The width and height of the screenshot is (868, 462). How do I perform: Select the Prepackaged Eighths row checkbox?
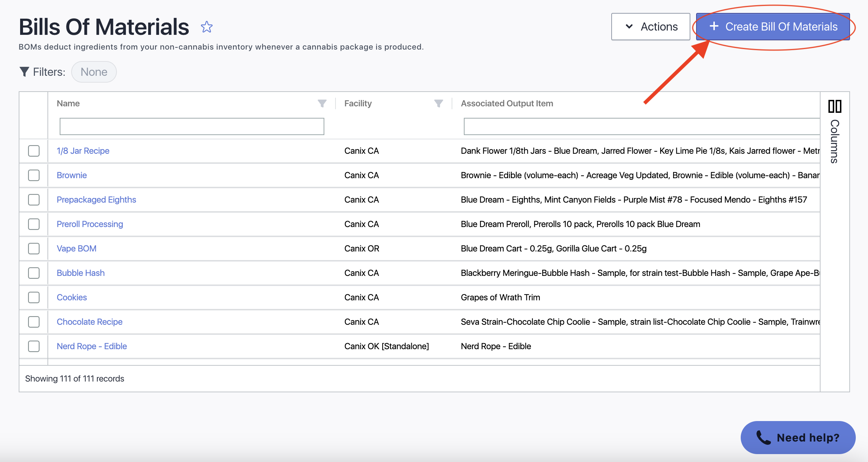(x=34, y=200)
